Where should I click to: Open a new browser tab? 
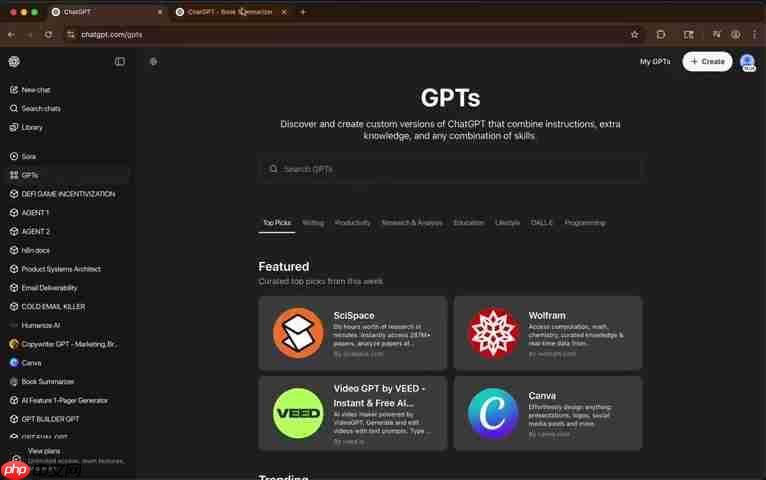303,12
